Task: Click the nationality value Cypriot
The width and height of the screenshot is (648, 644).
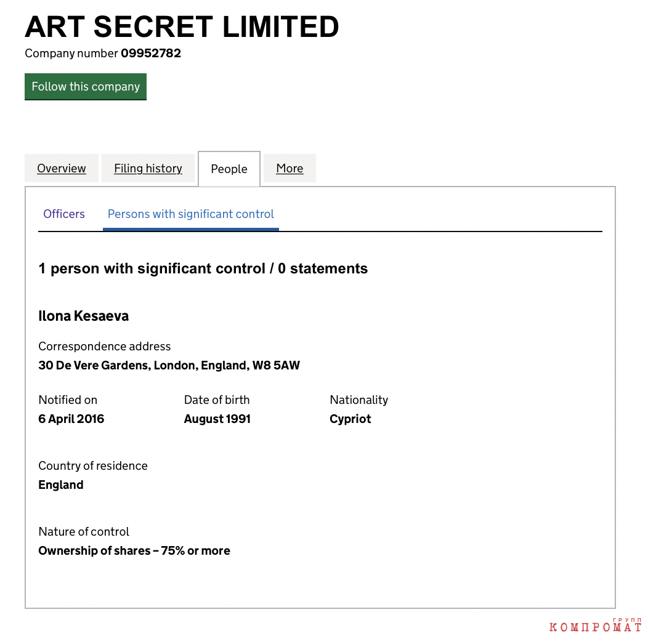Action: point(350,419)
